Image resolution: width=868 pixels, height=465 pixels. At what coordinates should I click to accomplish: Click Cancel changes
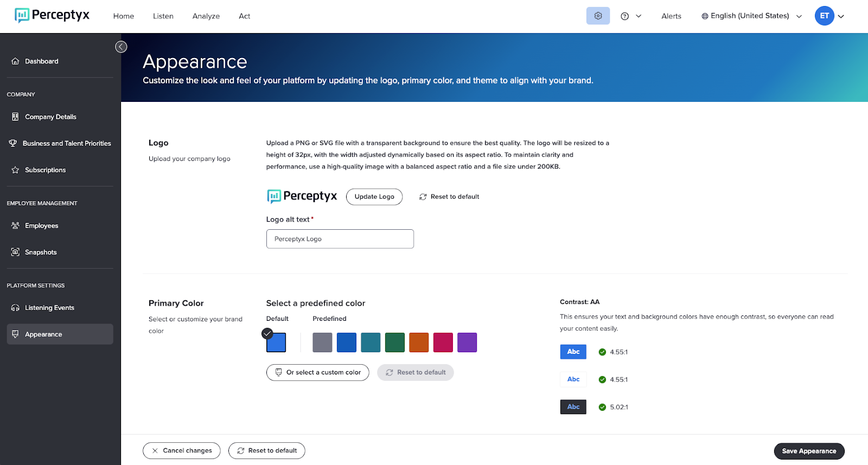click(x=182, y=451)
